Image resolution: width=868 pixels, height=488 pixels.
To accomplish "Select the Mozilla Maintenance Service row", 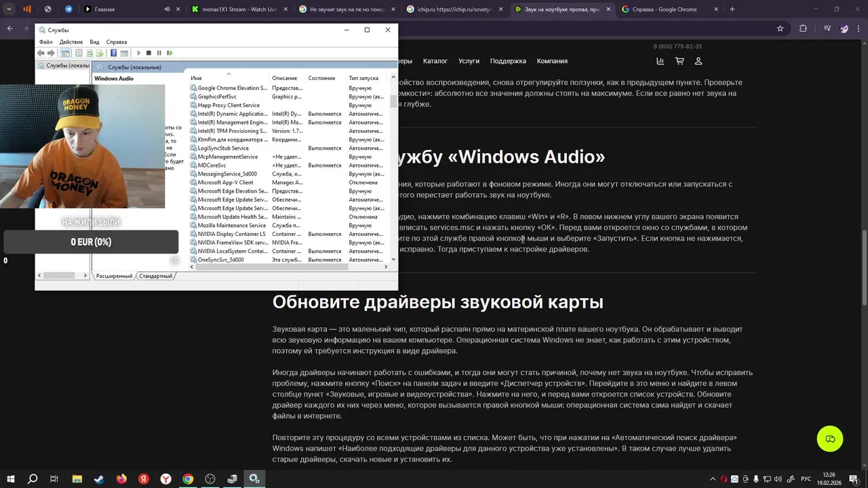I will [288, 225].
